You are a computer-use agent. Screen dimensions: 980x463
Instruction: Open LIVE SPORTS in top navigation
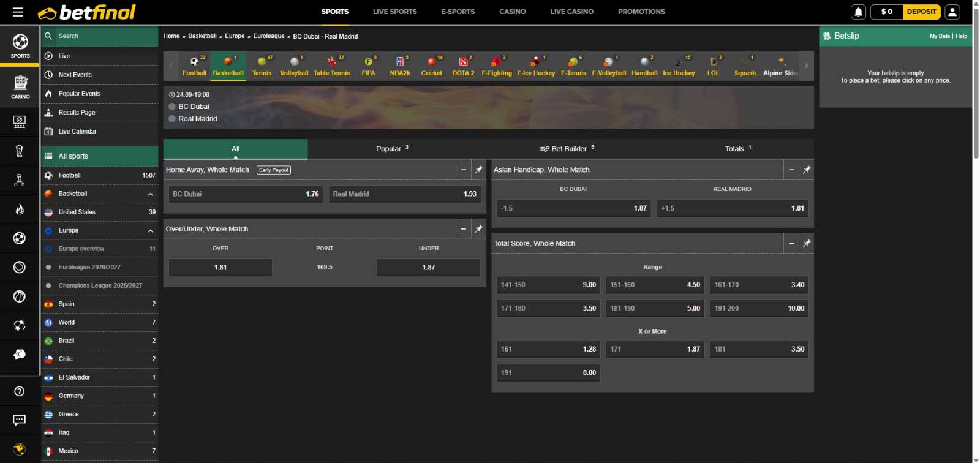395,12
